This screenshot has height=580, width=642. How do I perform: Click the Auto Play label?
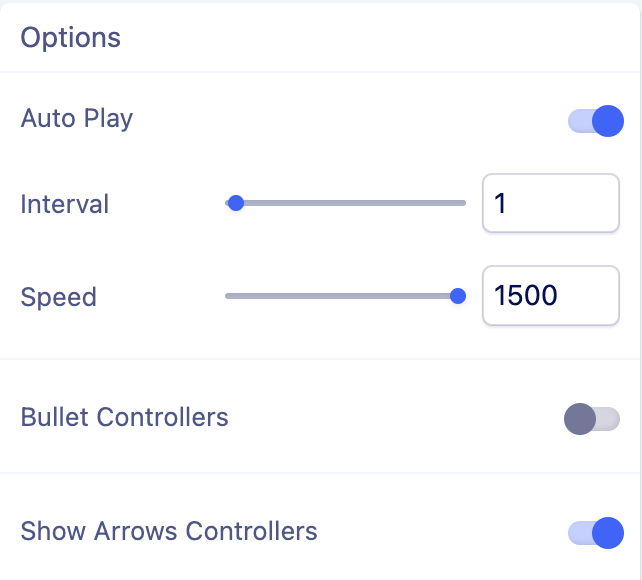point(77,118)
